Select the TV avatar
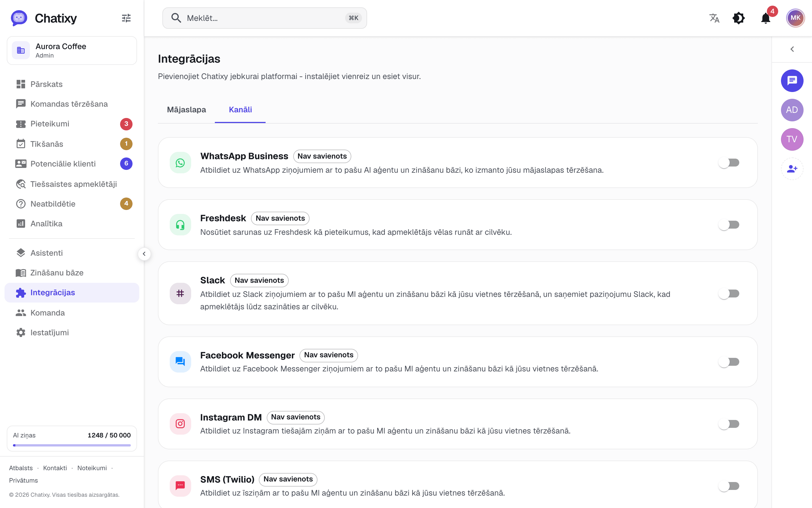This screenshot has width=812, height=508. (x=792, y=139)
